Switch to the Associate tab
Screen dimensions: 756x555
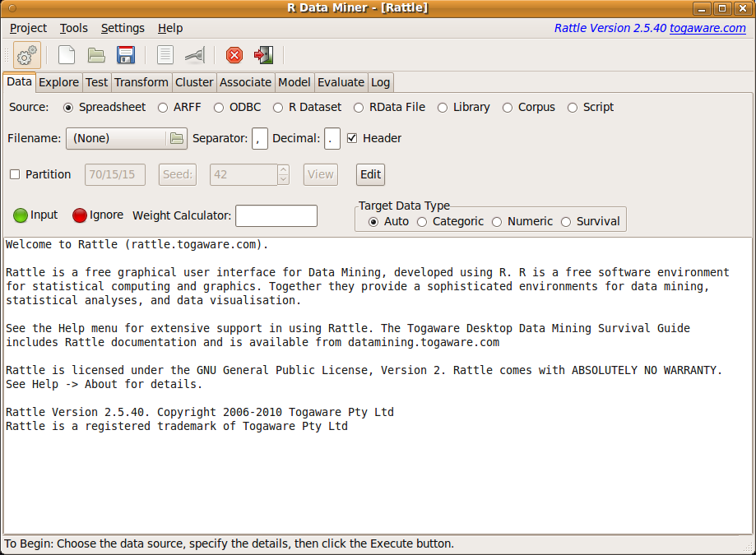(245, 82)
